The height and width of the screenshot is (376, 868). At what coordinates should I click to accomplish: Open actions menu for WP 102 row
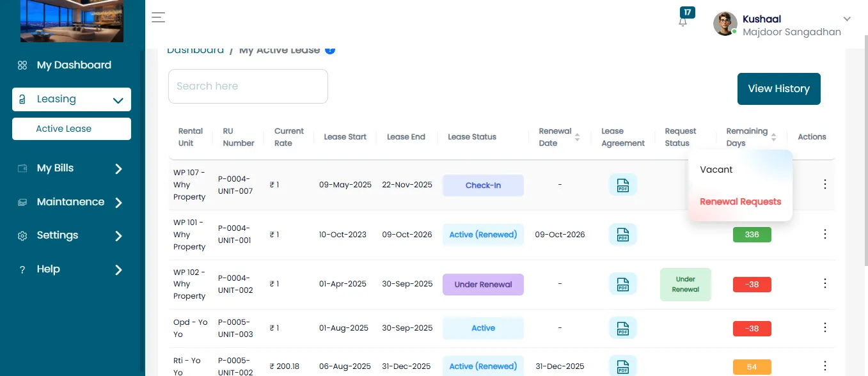pyautogui.click(x=825, y=283)
